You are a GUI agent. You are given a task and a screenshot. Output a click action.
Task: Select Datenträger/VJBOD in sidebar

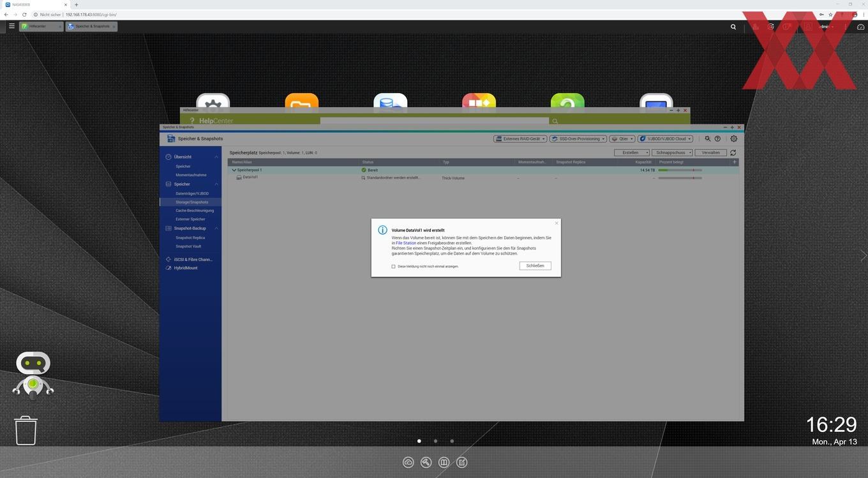coord(192,193)
